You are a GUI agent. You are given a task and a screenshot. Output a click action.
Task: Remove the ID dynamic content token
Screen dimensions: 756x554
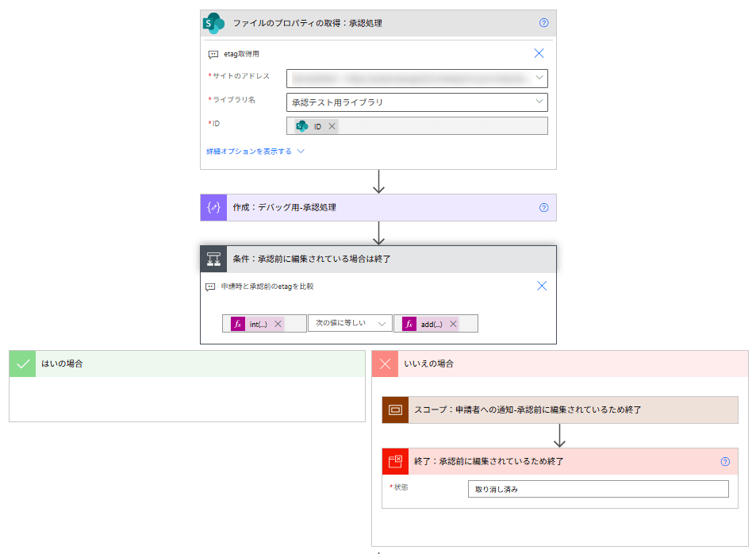tap(330, 125)
